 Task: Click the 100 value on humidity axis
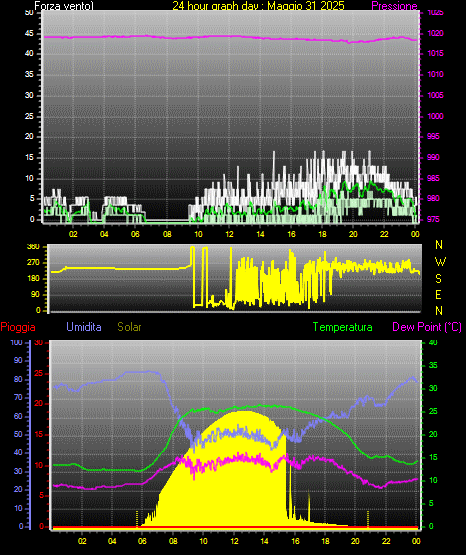click(16, 342)
